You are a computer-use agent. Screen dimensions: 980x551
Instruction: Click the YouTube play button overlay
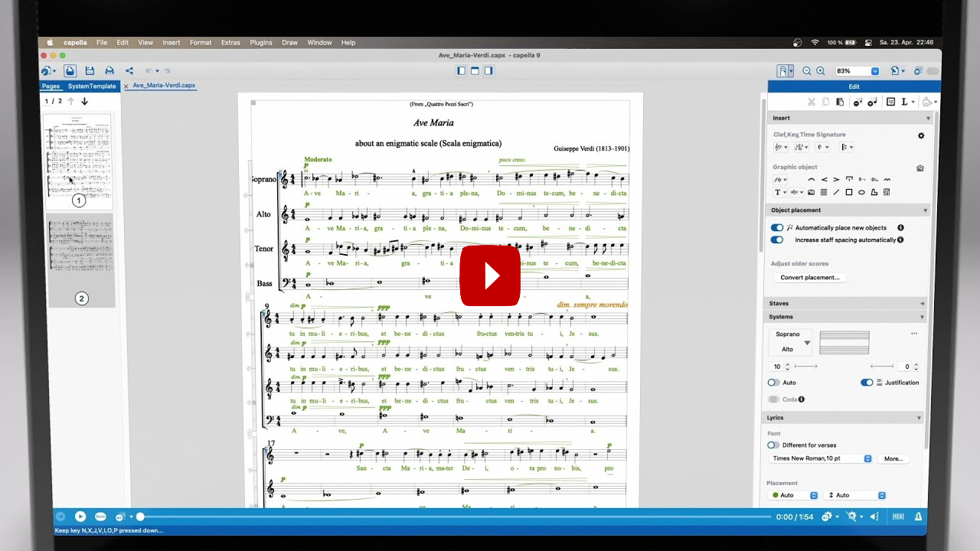point(490,275)
